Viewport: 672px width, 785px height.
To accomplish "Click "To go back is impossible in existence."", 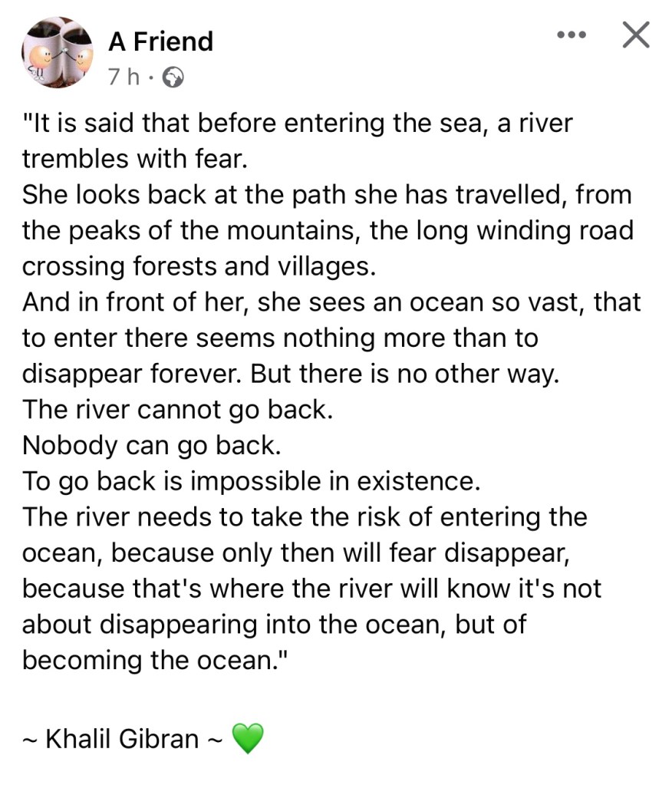I will click(x=250, y=480).
